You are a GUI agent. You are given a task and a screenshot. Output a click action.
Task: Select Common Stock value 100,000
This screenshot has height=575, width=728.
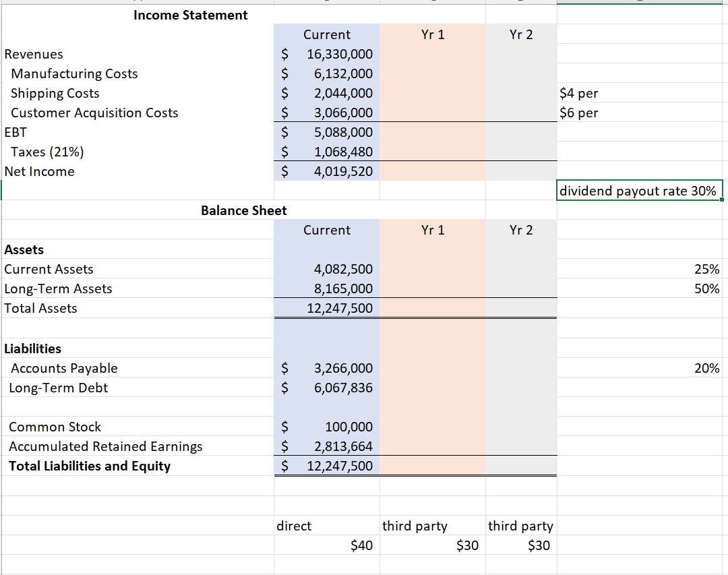click(327, 427)
